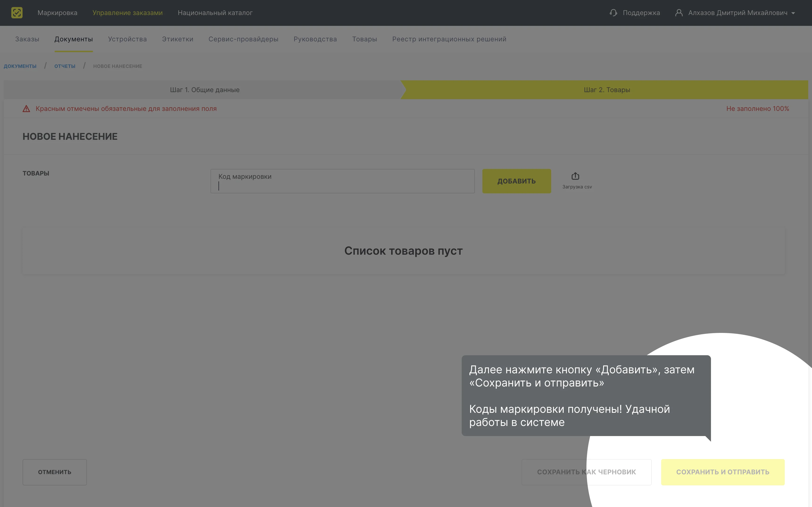
Task: Follow the ДОКУМЕНТЫ breadcrumb link
Action: click(20, 66)
